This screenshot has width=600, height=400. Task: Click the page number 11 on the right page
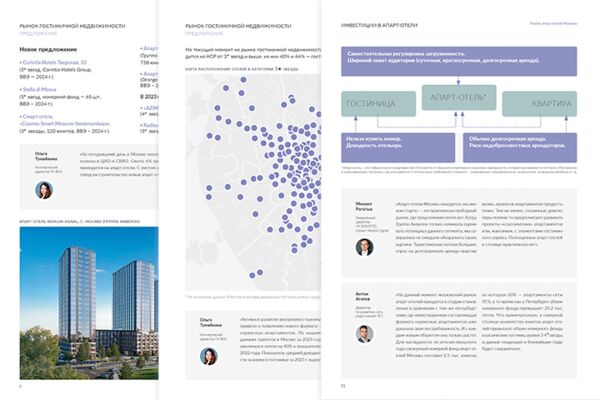pos(343,386)
